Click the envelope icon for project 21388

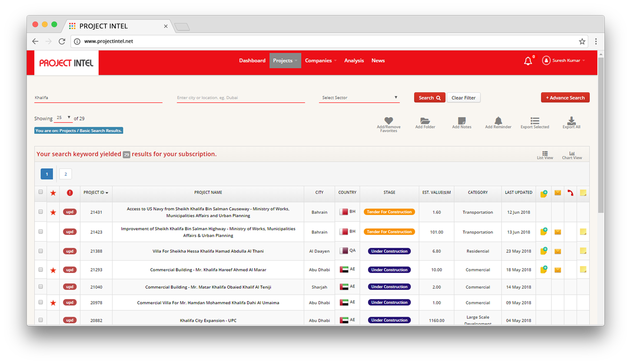point(558,251)
